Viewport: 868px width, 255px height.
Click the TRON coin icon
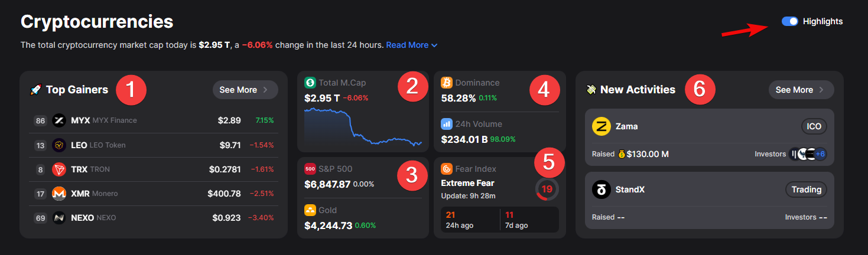(59, 169)
